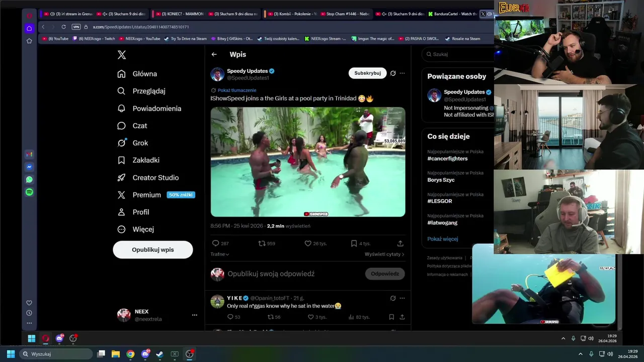Open Creator Studio in the X navigation
The image size is (644, 362).
pos(148,177)
